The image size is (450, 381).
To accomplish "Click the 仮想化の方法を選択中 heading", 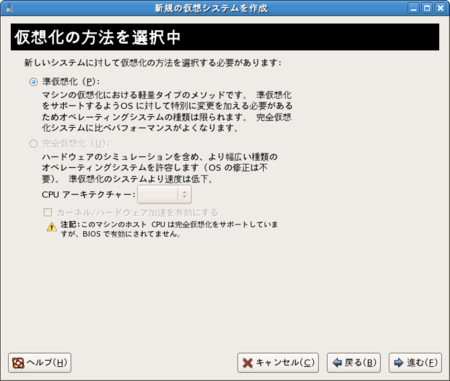I will [x=97, y=37].
